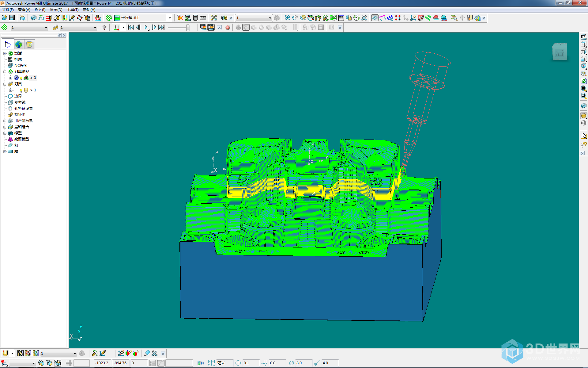Toggle light bulb visibility of toolpath 1
Image resolution: width=588 pixels, height=368 pixels.
pyautogui.click(x=21, y=78)
